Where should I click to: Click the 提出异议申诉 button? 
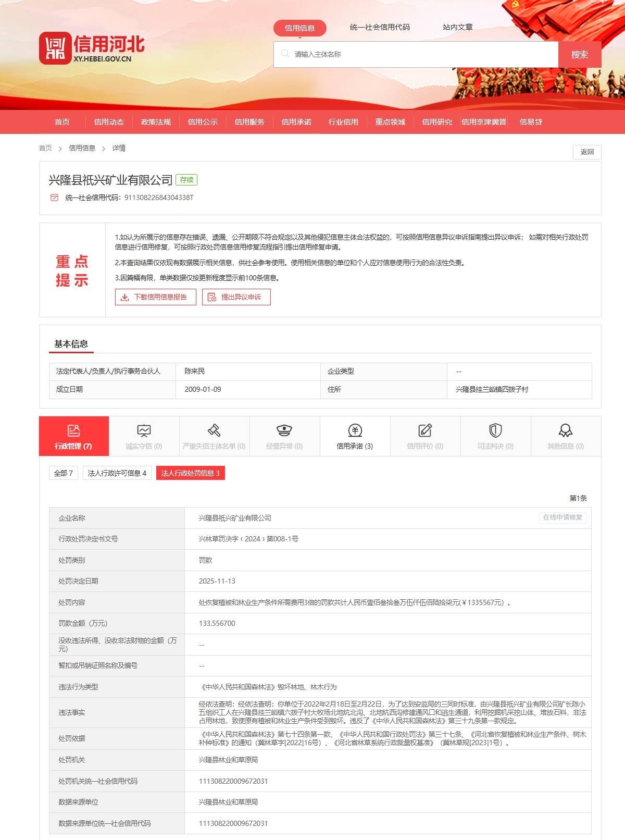coord(236,297)
